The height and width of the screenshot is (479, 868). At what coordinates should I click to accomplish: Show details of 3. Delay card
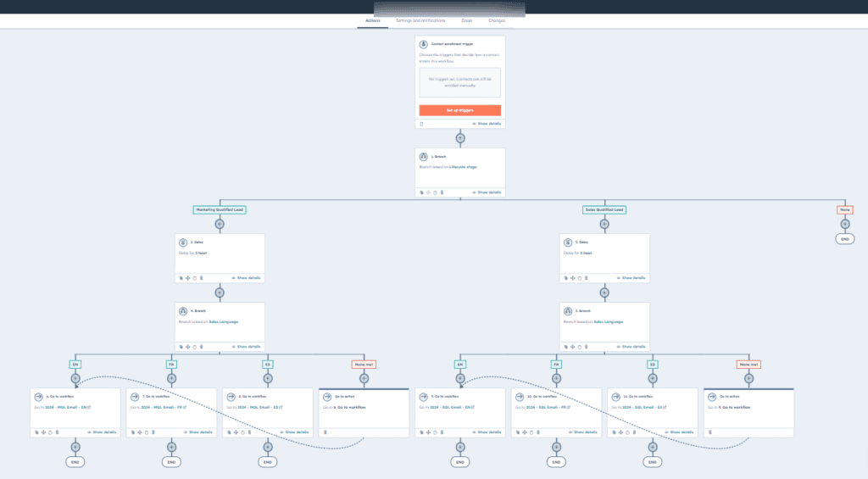pos(631,278)
